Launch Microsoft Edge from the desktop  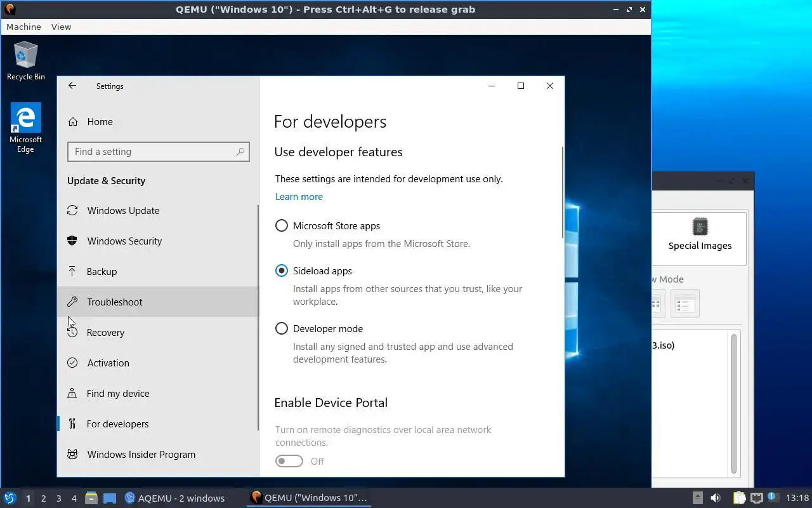point(25,128)
